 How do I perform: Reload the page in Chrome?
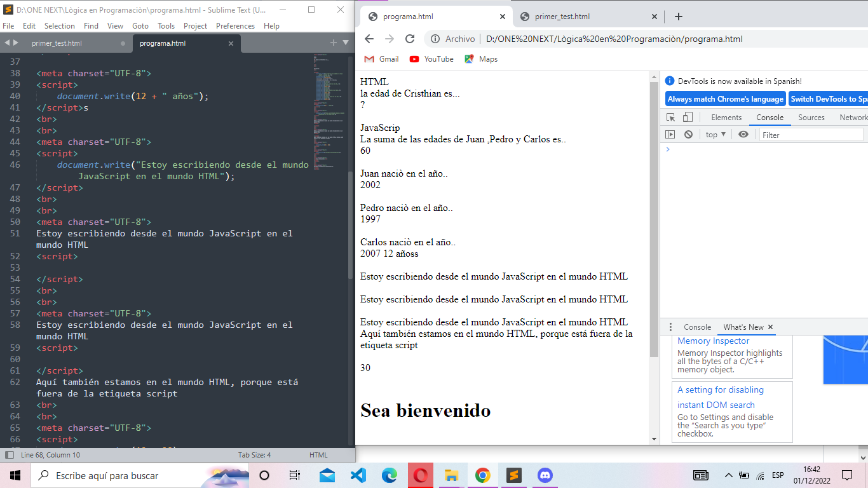[410, 39]
